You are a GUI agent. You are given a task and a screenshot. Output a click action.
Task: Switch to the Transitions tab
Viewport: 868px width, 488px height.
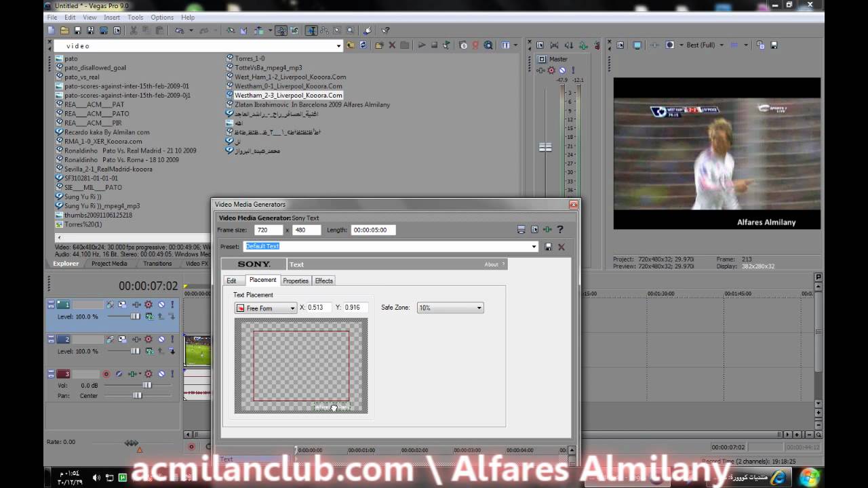(x=157, y=264)
